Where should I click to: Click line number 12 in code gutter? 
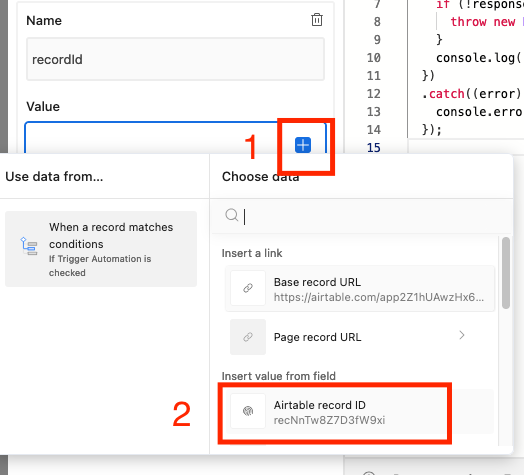(374, 94)
